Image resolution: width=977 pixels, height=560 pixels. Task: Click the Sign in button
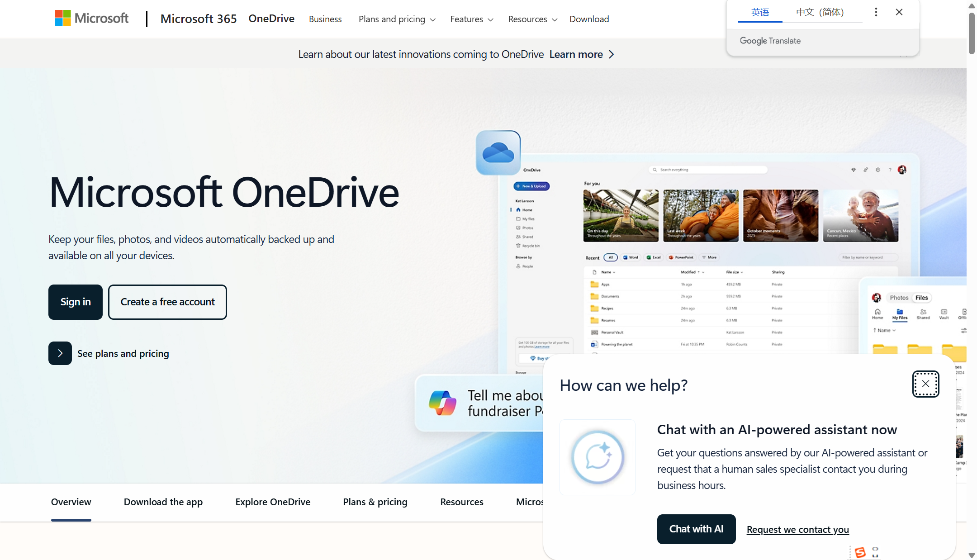pyautogui.click(x=76, y=302)
